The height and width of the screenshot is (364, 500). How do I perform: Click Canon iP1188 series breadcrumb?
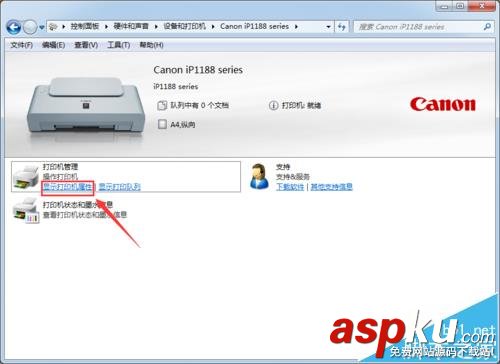[x=254, y=26]
